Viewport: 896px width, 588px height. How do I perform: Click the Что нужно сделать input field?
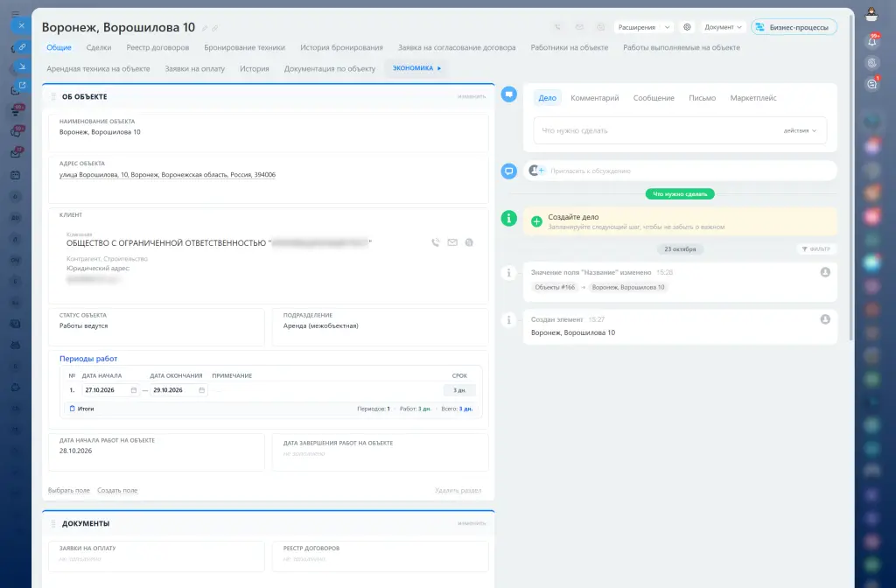click(x=680, y=131)
